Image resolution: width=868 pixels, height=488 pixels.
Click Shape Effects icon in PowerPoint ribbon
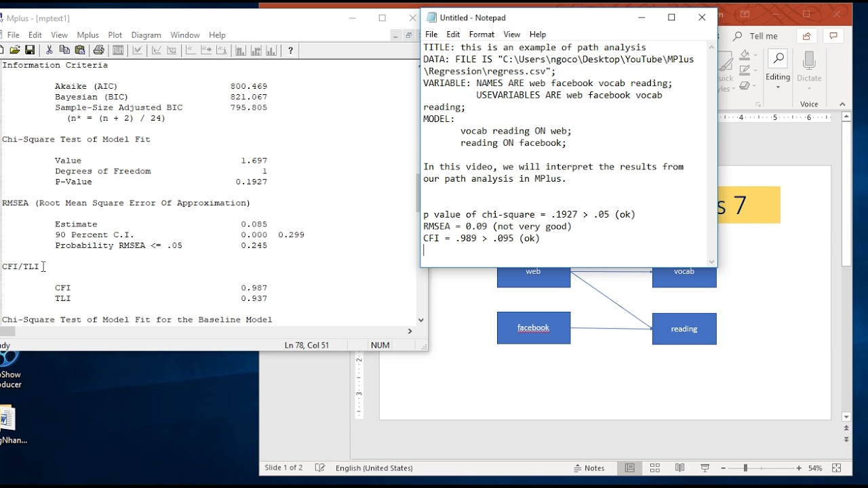coord(745,85)
